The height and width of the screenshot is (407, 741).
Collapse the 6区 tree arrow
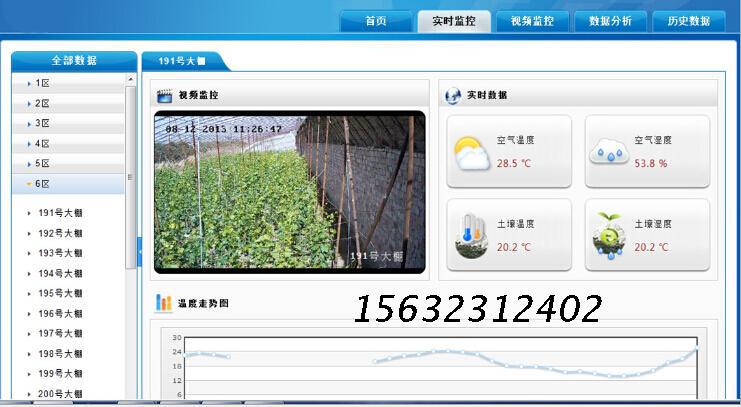(x=29, y=184)
